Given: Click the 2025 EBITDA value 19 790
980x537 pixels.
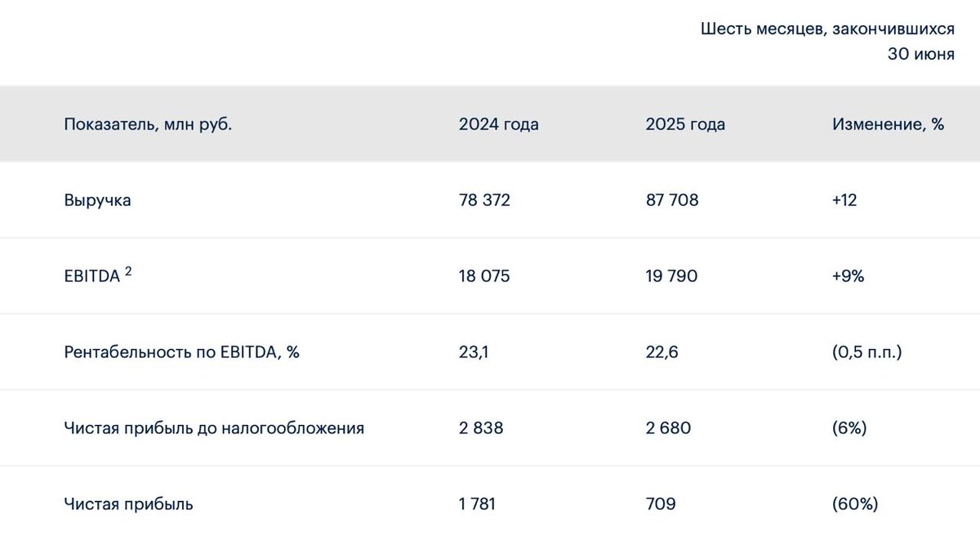Looking at the screenshot, I should point(671,276).
